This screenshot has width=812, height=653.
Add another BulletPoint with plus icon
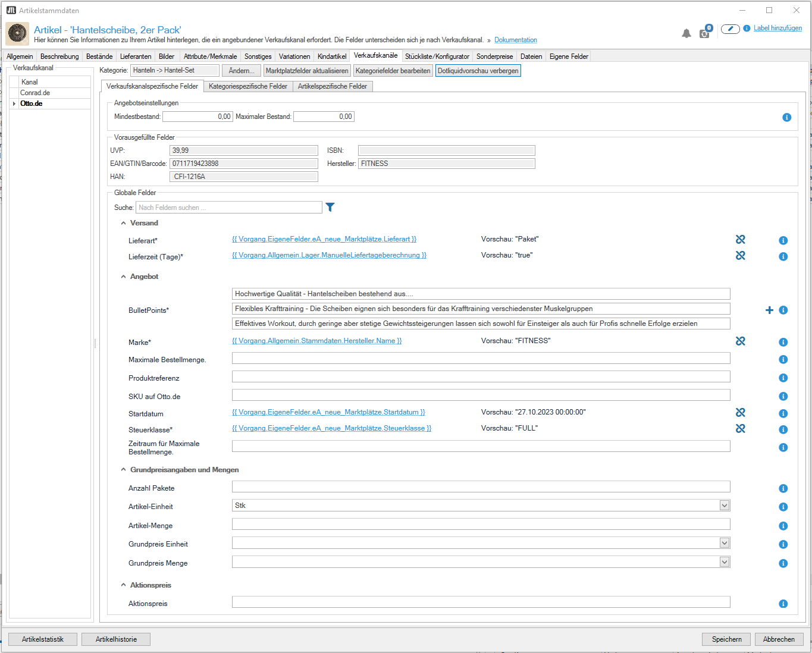769,310
